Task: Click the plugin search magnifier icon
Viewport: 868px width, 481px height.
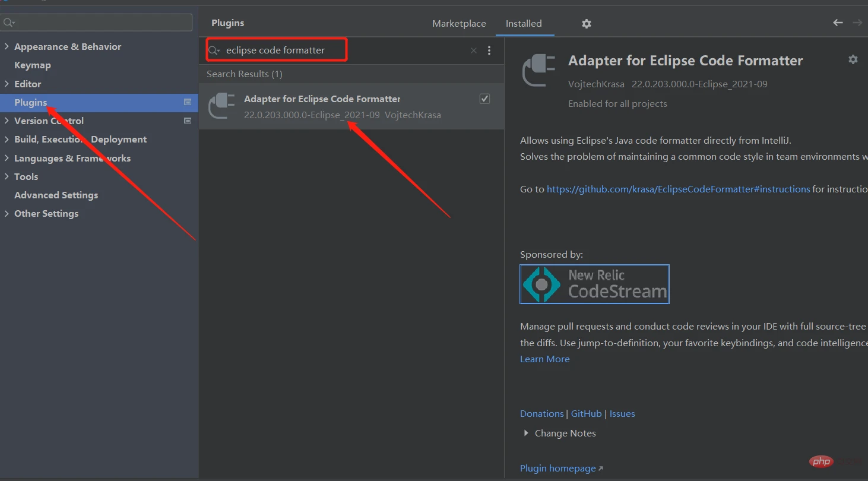Action: pos(214,50)
